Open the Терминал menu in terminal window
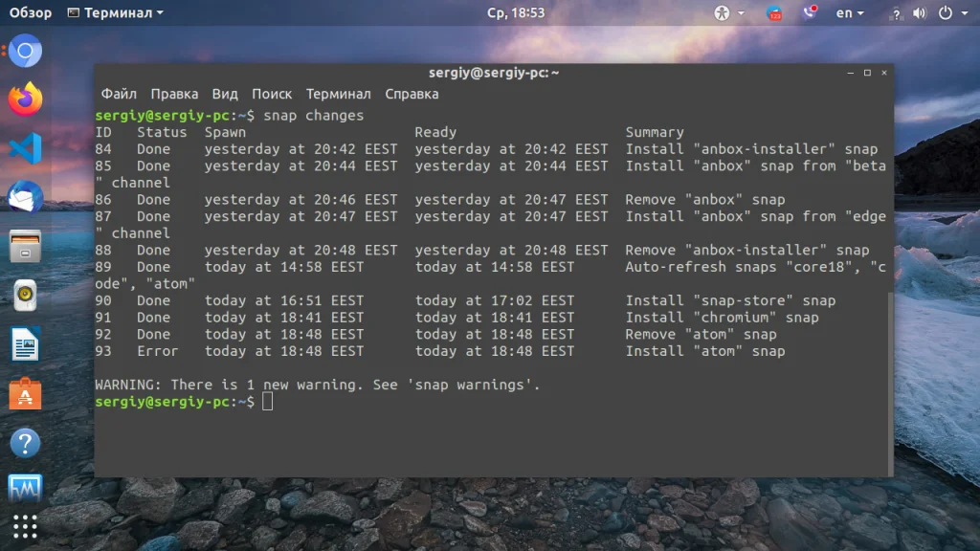 338,94
